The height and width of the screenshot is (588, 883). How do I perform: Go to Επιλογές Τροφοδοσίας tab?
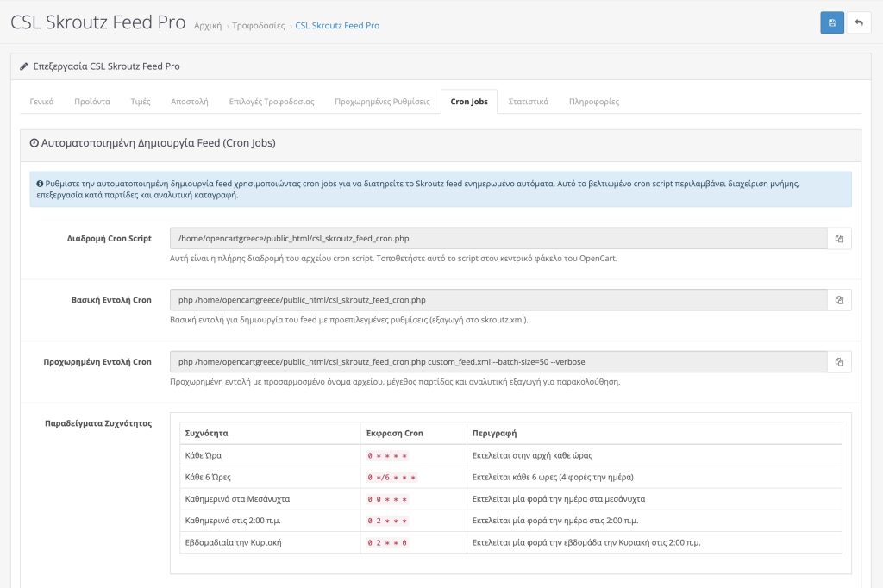(272, 102)
